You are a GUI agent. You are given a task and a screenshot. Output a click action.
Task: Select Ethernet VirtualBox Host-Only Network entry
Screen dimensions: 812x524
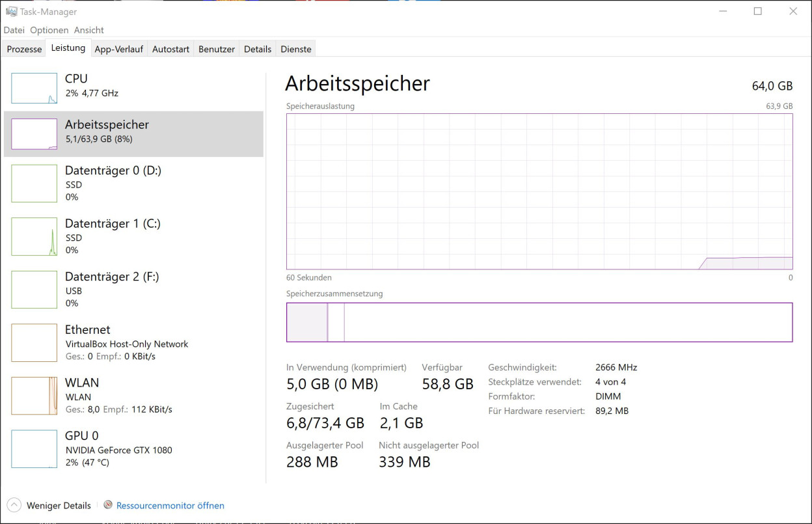pos(133,343)
